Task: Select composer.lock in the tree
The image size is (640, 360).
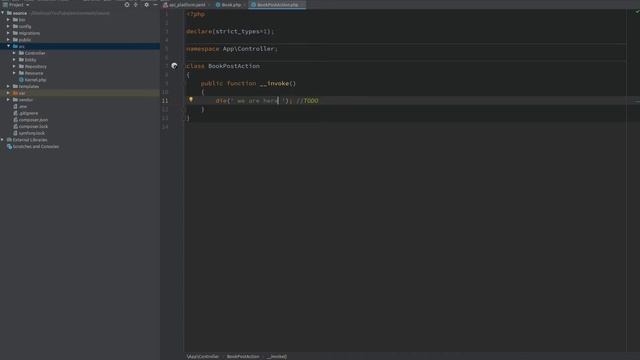Action: [x=33, y=127]
